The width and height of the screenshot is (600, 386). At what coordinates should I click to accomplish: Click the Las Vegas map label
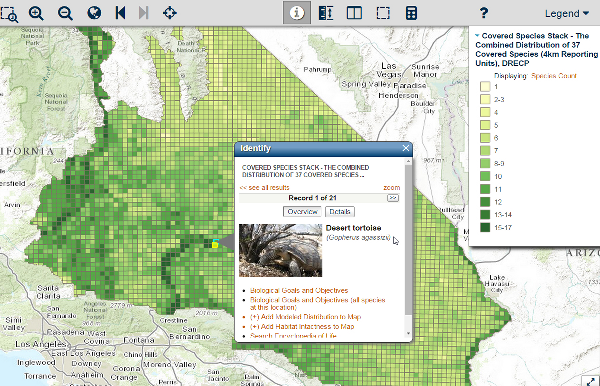[389, 70]
